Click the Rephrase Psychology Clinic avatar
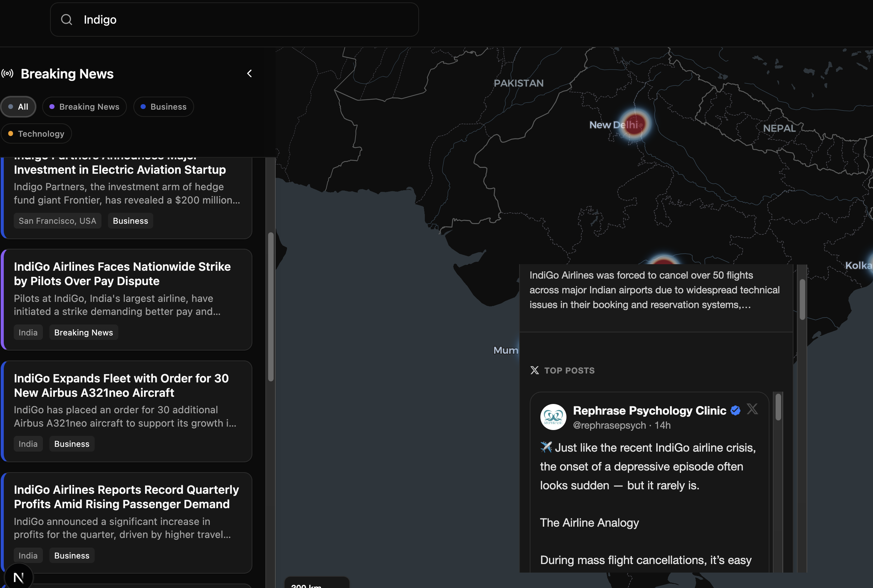Image resolution: width=873 pixels, height=588 pixels. tap(553, 417)
